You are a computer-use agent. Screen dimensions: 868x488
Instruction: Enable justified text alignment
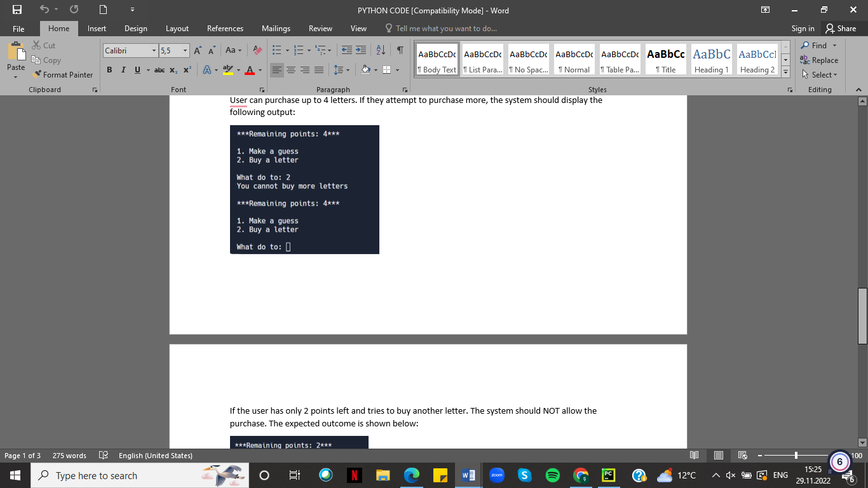[x=318, y=71]
